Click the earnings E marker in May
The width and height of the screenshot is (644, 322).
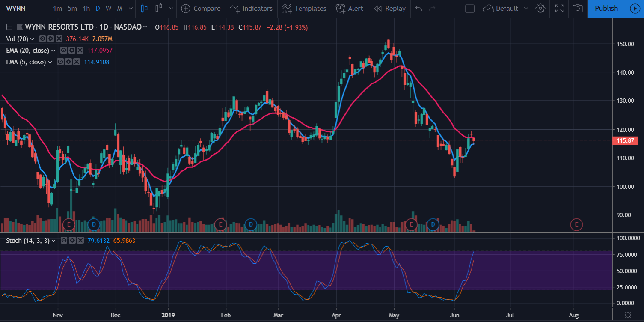coord(411,224)
